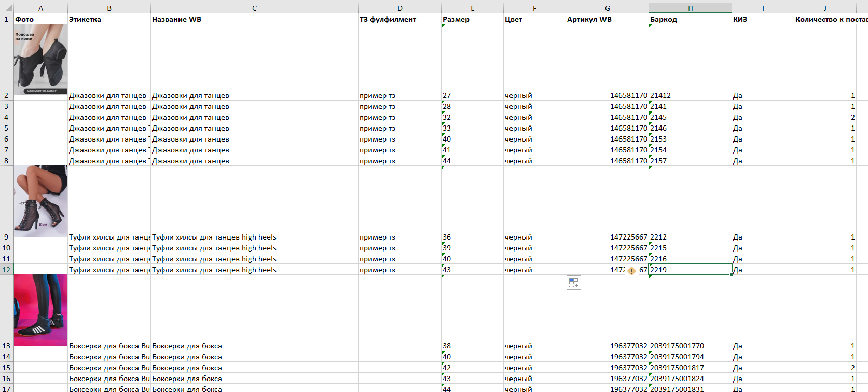Click the 'КИЗ' header cell
The width and height of the screenshot is (868, 392).
tap(763, 19)
